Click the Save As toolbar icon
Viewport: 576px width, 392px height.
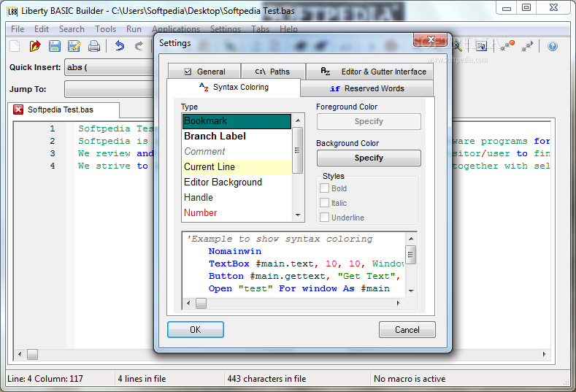point(74,46)
